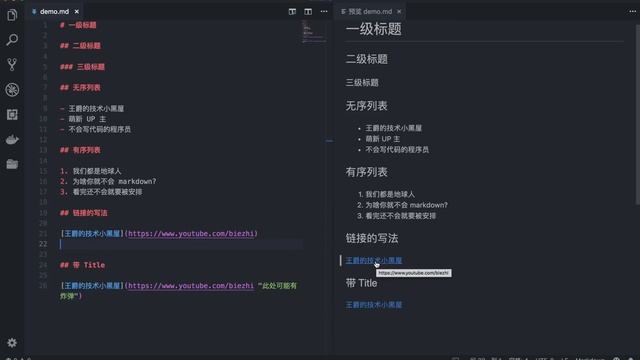The height and width of the screenshot is (360, 640).
Task: Click the open preview to side icon
Action: [292, 11]
